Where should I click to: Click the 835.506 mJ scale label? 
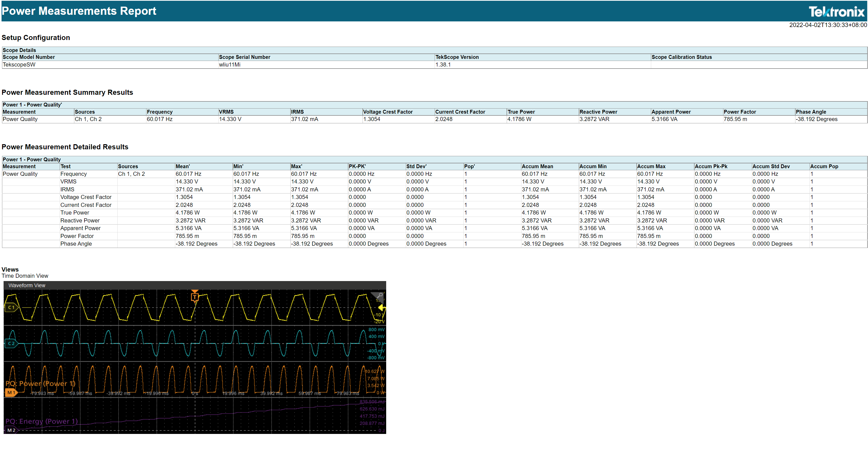(372, 402)
